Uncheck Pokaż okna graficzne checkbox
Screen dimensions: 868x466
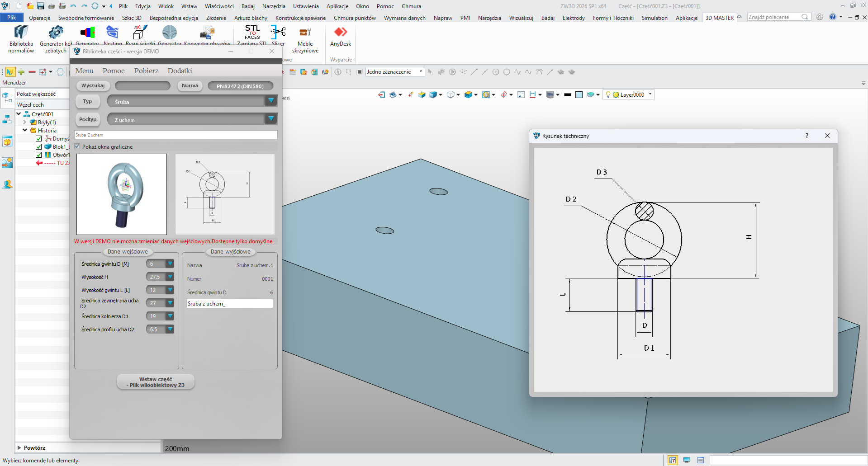[x=77, y=146]
